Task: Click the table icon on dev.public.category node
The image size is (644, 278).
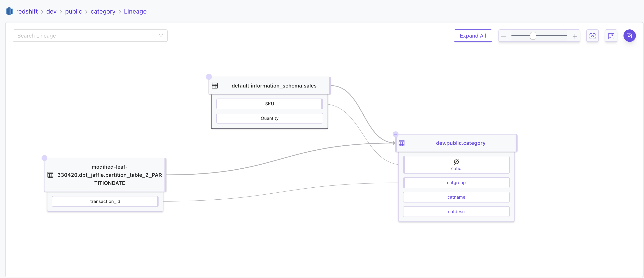Action: (x=402, y=143)
